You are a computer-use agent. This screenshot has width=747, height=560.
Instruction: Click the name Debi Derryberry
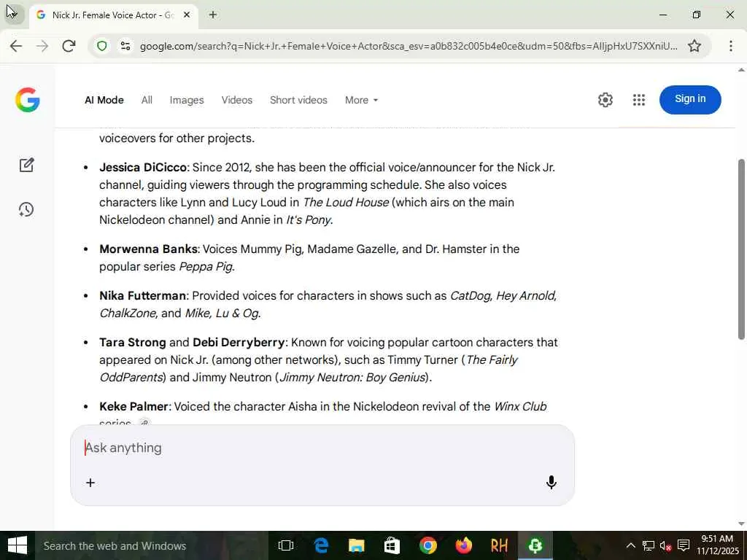click(239, 343)
